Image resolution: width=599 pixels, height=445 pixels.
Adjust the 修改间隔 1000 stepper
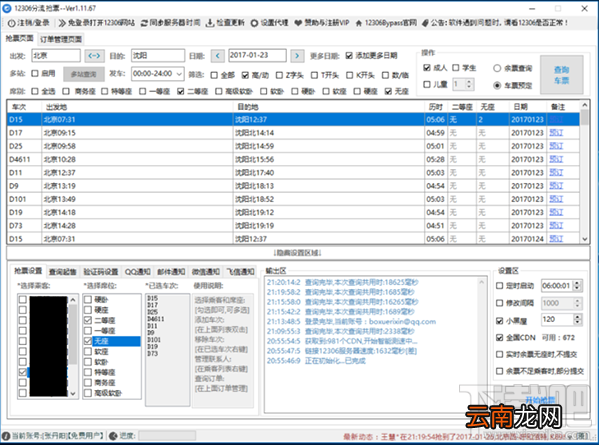(577, 303)
